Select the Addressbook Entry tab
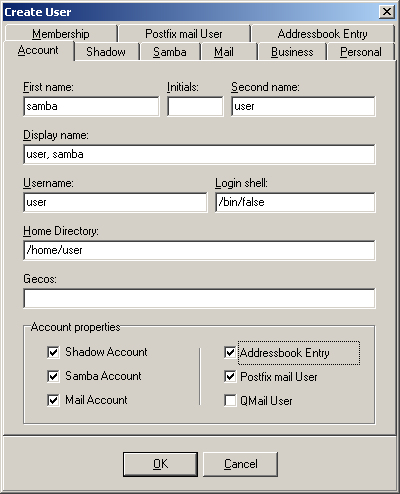 coord(323,34)
